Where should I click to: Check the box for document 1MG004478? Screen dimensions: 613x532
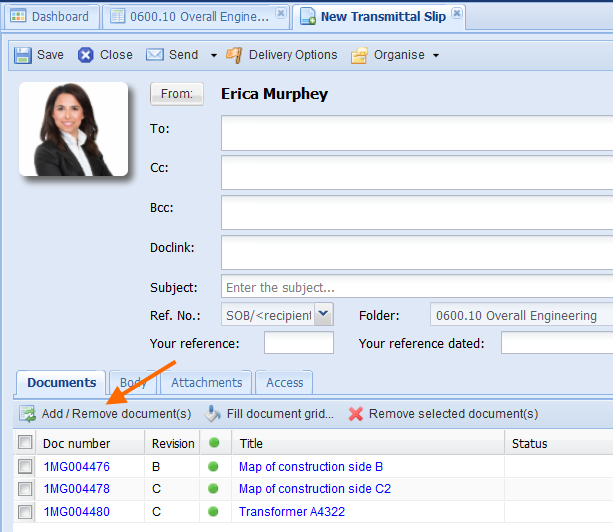tap(25, 489)
